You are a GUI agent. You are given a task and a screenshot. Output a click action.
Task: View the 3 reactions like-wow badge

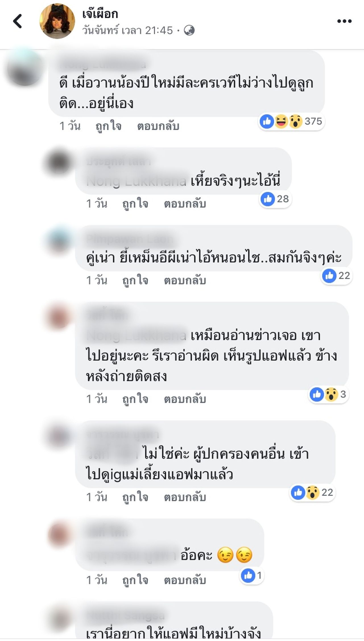(x=328, y=394)
